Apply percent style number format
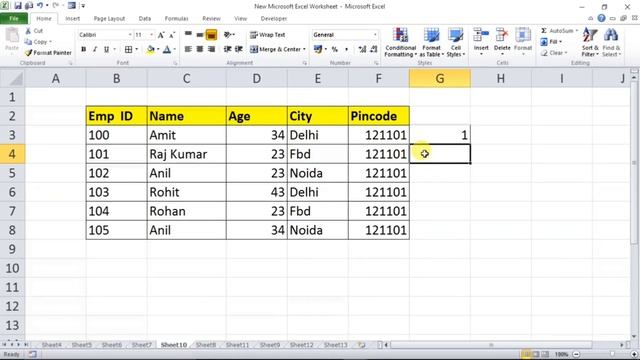The width and height of the screenshot is (640, 360). point(335,49)
